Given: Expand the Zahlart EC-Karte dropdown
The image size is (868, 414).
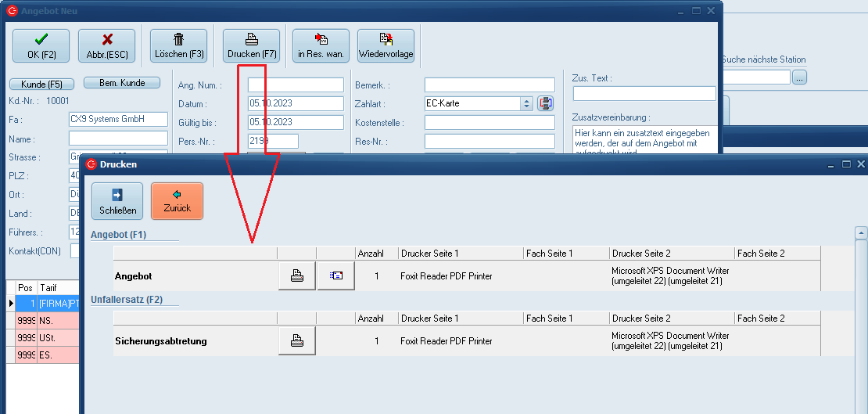Looking at the screenshot, I should [x=526, y=103].
